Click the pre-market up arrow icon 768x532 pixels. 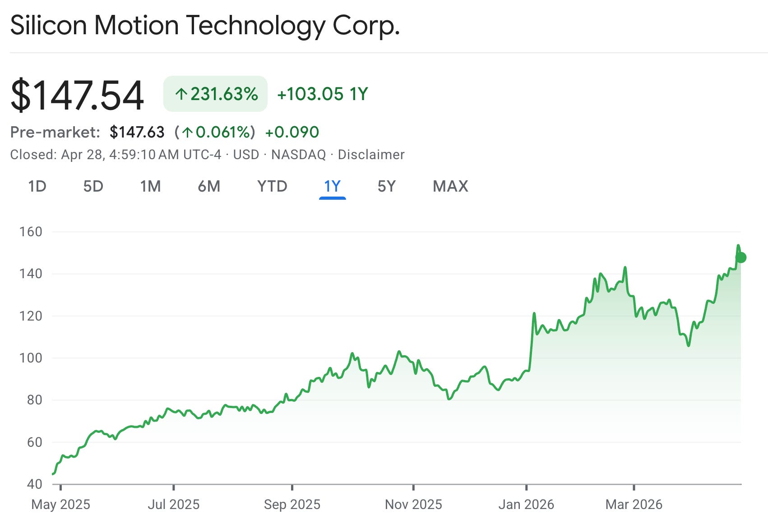point(188,132)
